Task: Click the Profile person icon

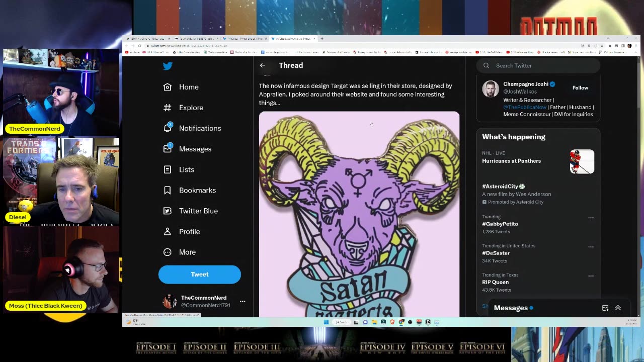Action: [168, 231]
